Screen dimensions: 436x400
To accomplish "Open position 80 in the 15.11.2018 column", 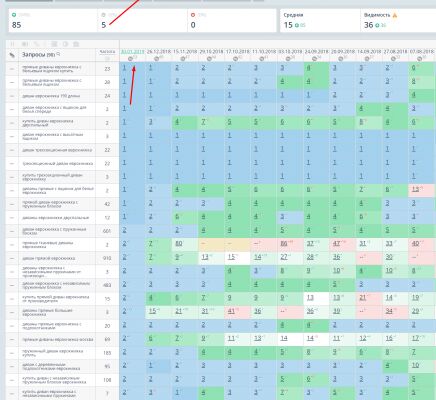I will [179, 244].
